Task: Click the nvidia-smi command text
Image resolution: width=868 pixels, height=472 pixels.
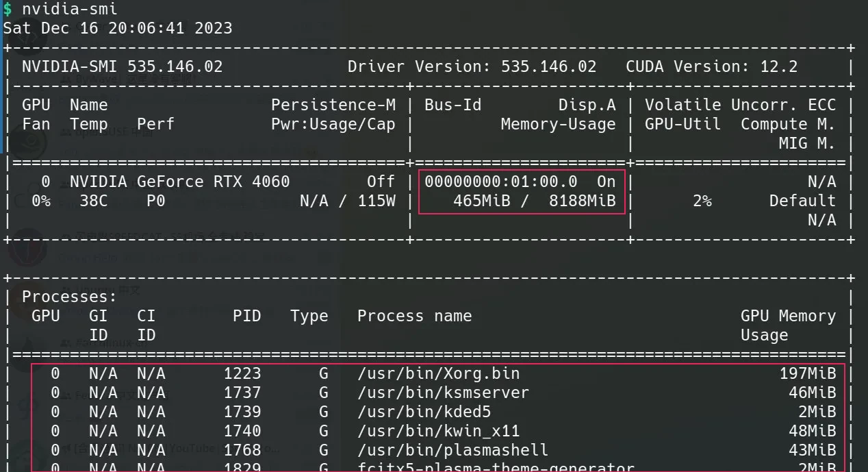Action: (x=69, y=9)
